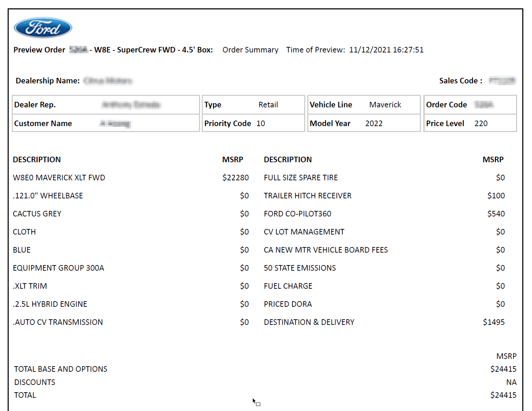
Task: Click the 'W8E0 MAVERICK XLT FWD' line item
Action: click(59, 178)
